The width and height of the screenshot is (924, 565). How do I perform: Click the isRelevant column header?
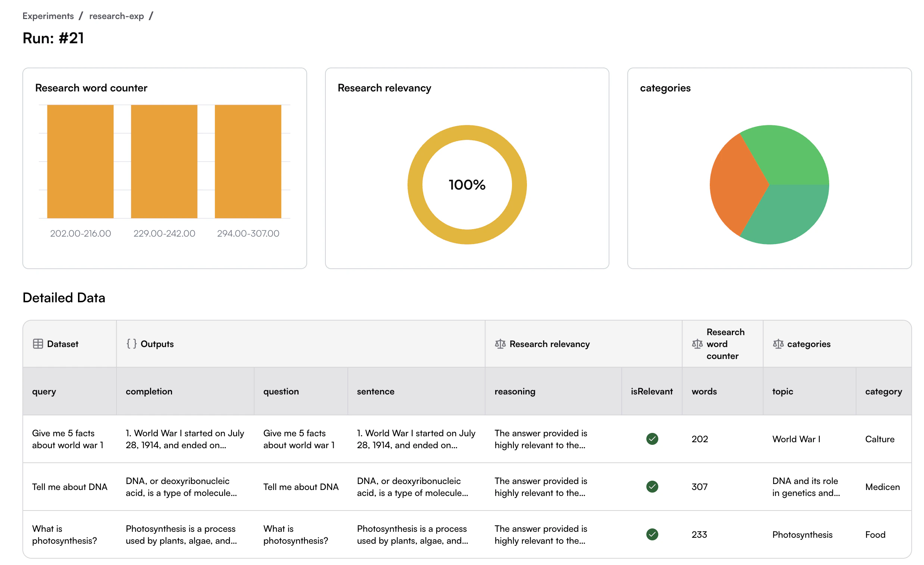(651, 391)
